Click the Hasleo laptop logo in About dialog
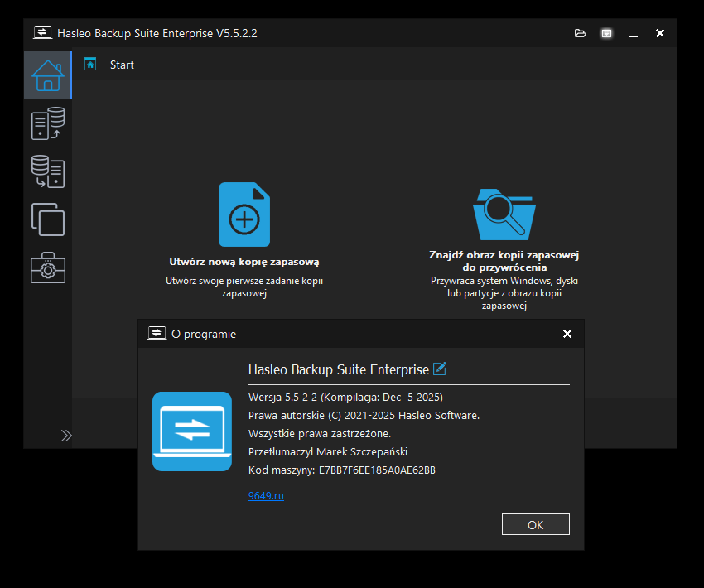The width and height of the screenshot is (704, 588). click(192, 431)
